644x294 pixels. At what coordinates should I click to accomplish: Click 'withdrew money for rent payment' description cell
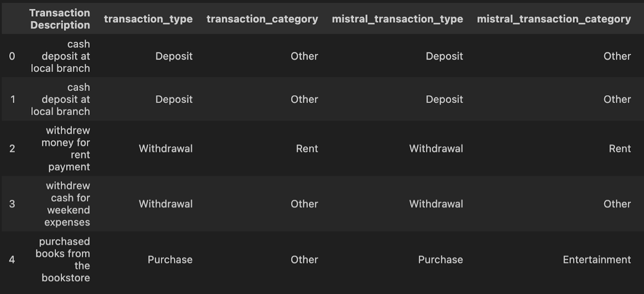pos(66,148)
